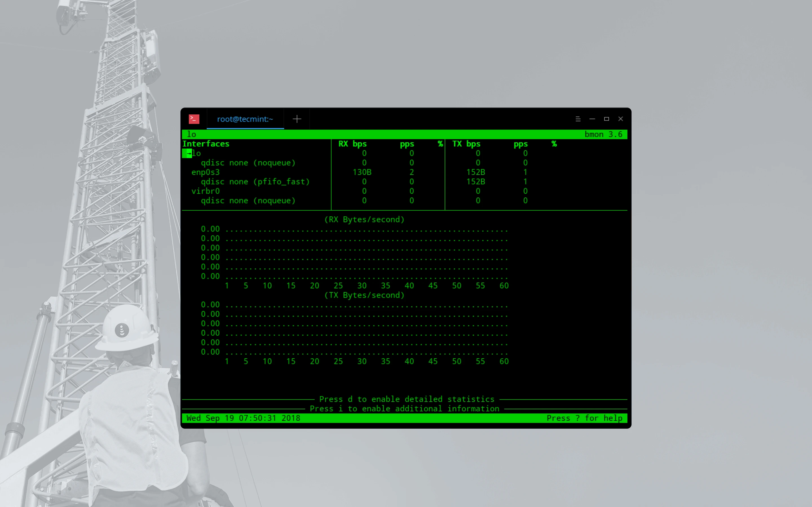This screenshot has width=812, height=507.
Task: Select the virbr0 interface row
Action: tap(205, 191)
